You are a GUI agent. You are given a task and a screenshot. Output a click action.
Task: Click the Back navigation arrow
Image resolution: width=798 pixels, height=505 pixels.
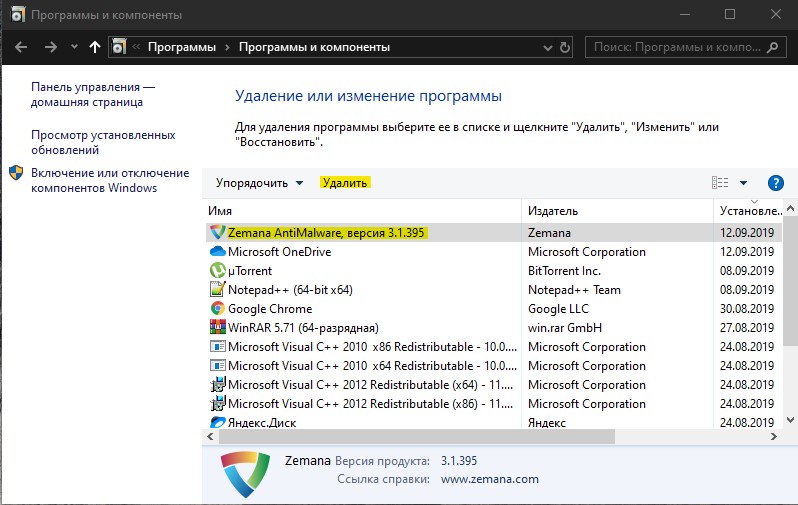point(21,47)
